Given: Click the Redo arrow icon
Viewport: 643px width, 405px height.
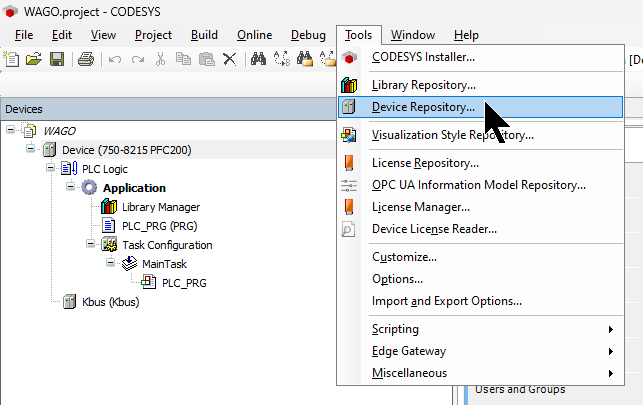Looking at the screenshot, I should click(x=138, y=59).
